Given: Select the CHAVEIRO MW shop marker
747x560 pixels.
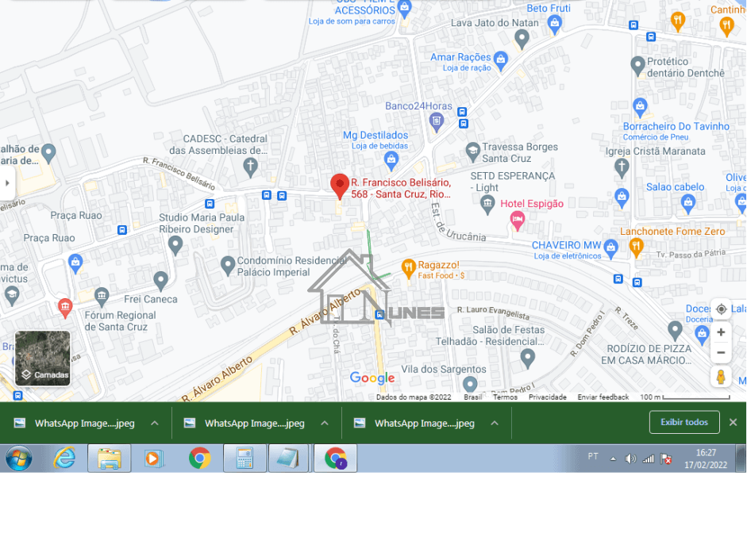Looking at the screenshot, I should click(610, 248).
